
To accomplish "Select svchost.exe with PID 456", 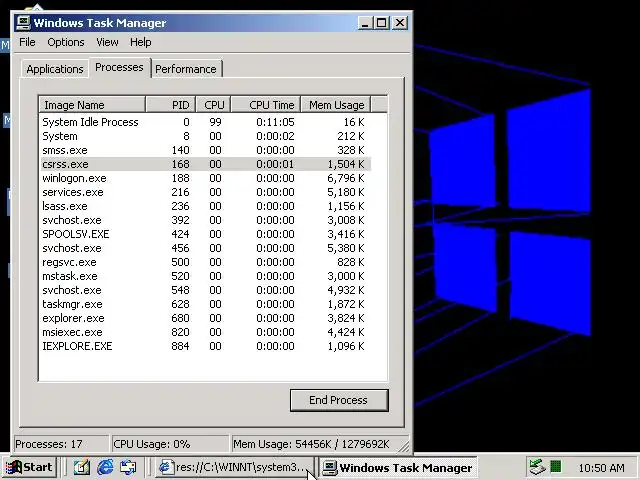I will 205,248.
